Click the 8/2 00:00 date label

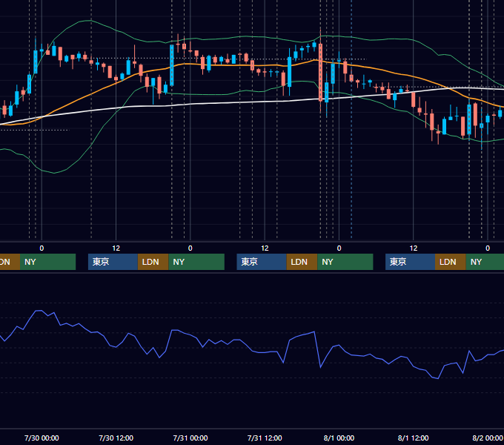[488, 438]
